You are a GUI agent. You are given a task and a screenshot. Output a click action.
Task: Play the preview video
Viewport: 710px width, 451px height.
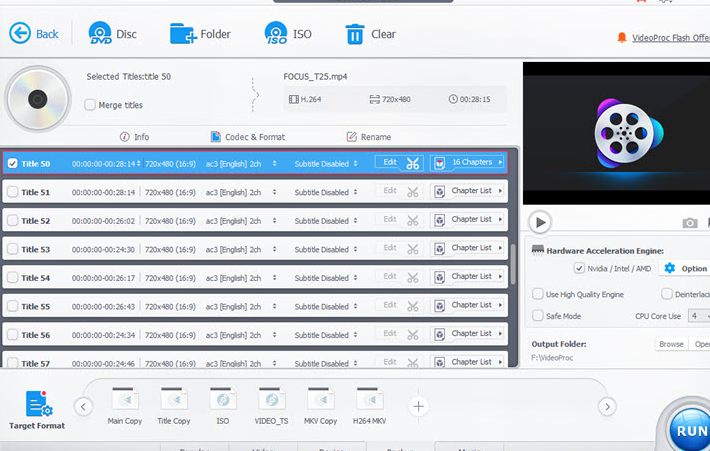coord(540,222)
